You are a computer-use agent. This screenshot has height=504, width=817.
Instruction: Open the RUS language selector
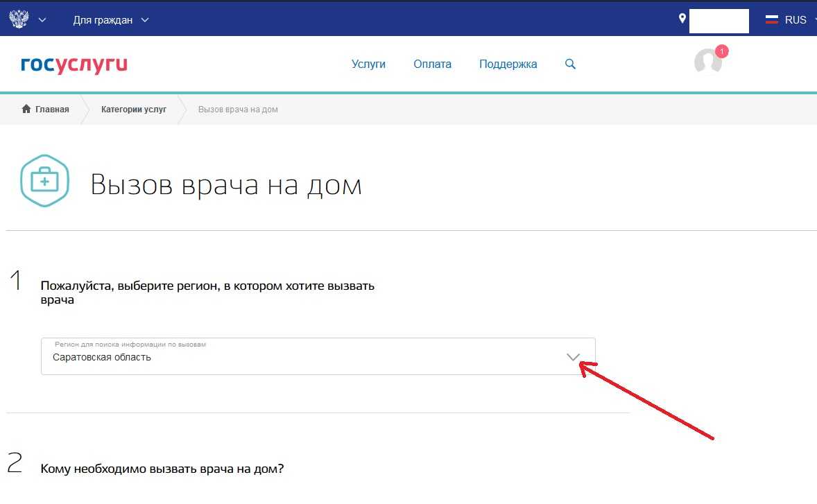click(x=796, y=20)
